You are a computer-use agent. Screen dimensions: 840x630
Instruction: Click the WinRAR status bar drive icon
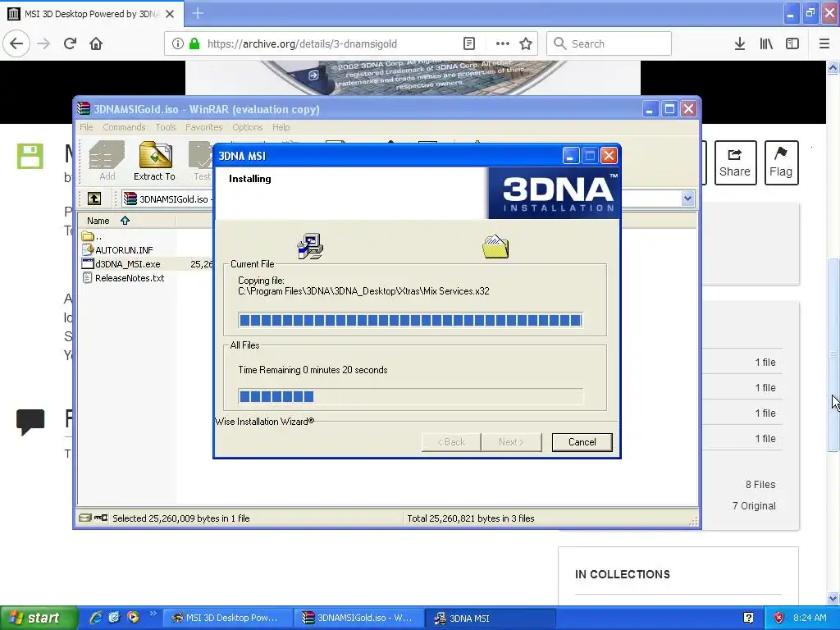[84, 518]
